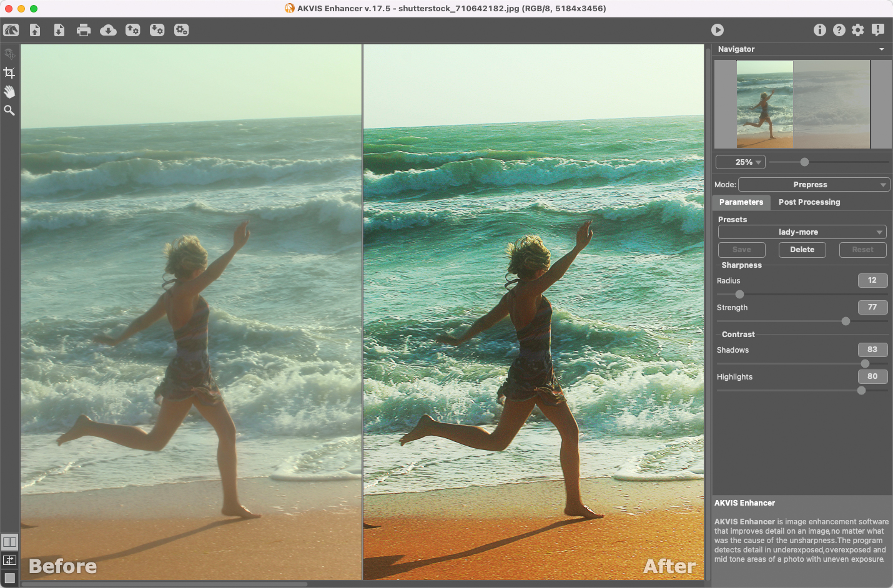Click the Delete preset button
Screen dimensions: 893x588
tap(802, 250)
